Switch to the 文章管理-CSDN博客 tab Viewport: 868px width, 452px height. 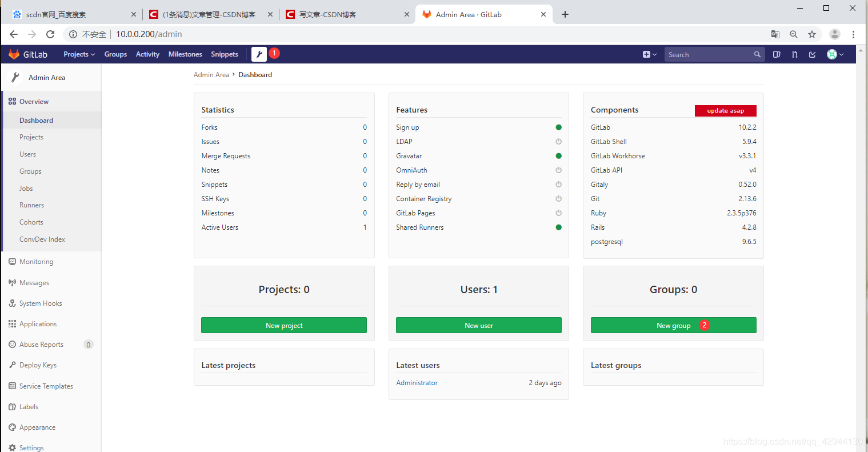point(210,14)
